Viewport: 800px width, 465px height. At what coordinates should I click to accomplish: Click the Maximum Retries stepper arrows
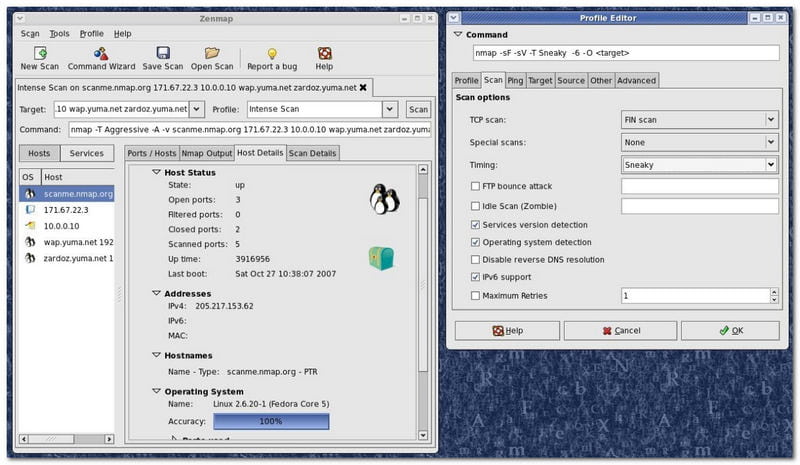(774, 296)
